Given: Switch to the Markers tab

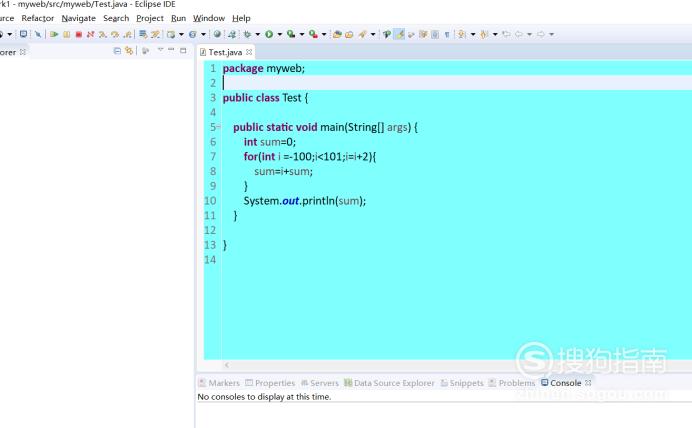Looking at the screenshot, I should (x=219, y=383).
